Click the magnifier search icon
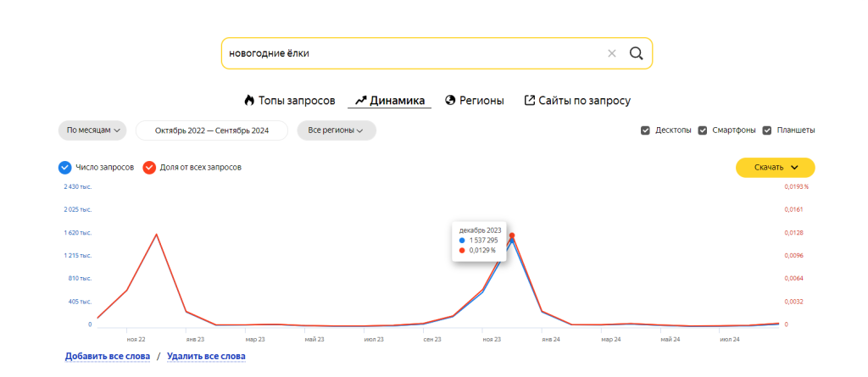 637,53
